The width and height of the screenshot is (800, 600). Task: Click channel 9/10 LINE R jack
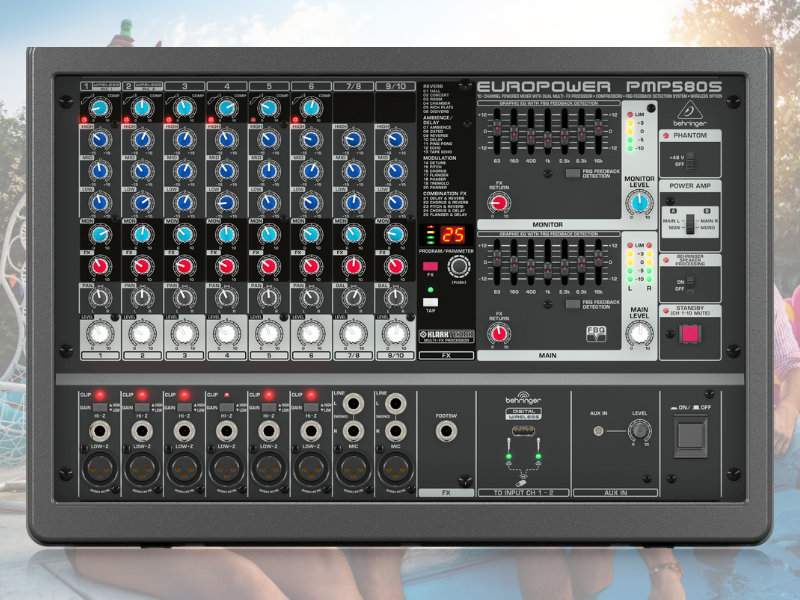pyautogui.click(x=395, y=431)
